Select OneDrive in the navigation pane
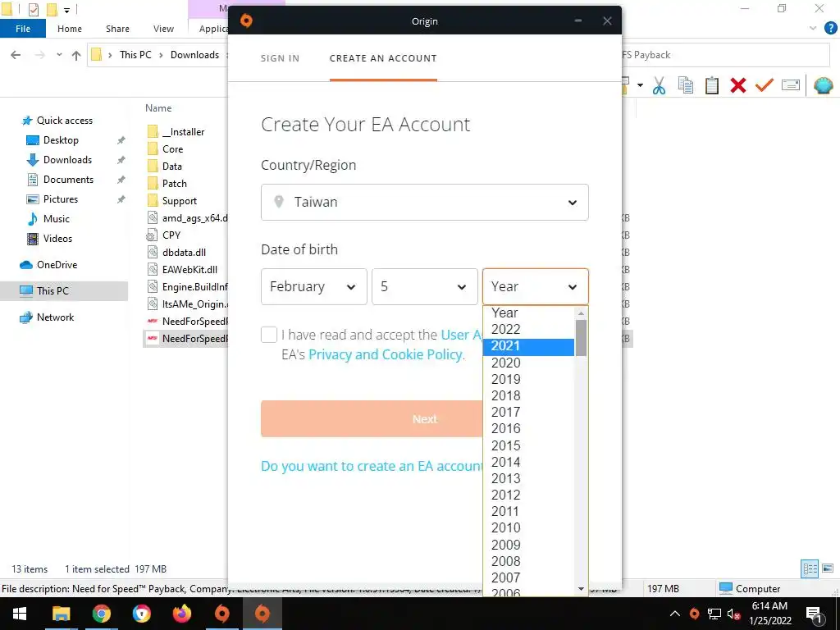Image resolution: width=840 pixels, height=630 pixels. coord(57,265)
